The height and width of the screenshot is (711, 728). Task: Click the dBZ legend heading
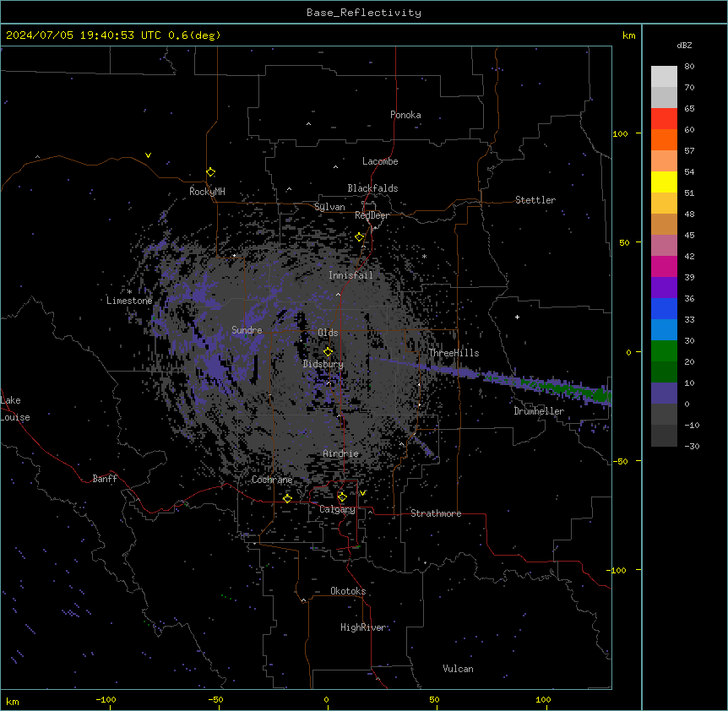click(x=684, y=45)
